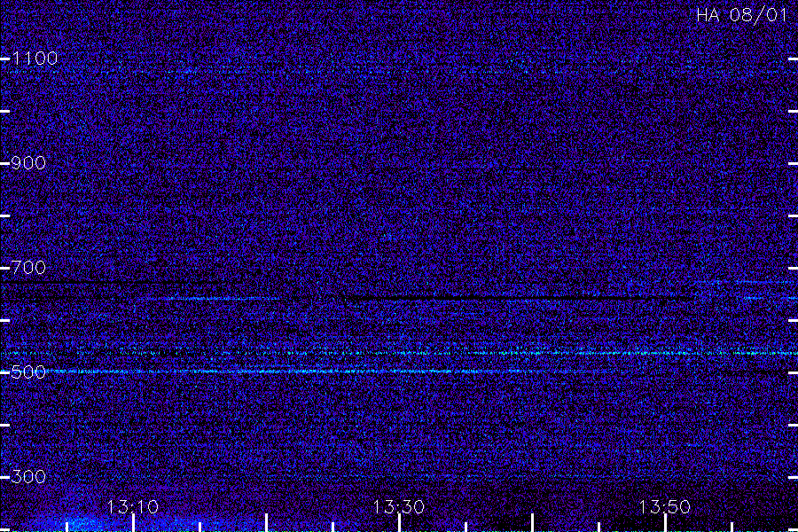This screenshot has height=532, width=798.
Task: Click the 500 frequency axis label
Action: click(x=28, y=372)
